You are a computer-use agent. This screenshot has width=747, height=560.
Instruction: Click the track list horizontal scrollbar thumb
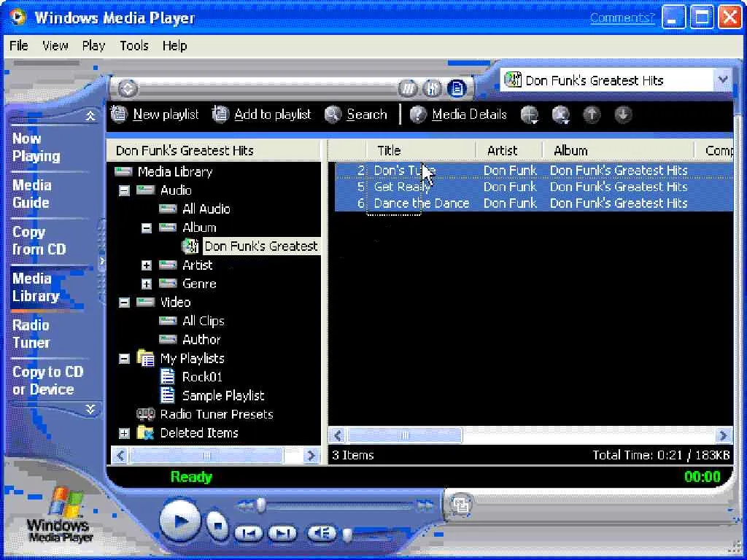[x=404, y=435]
